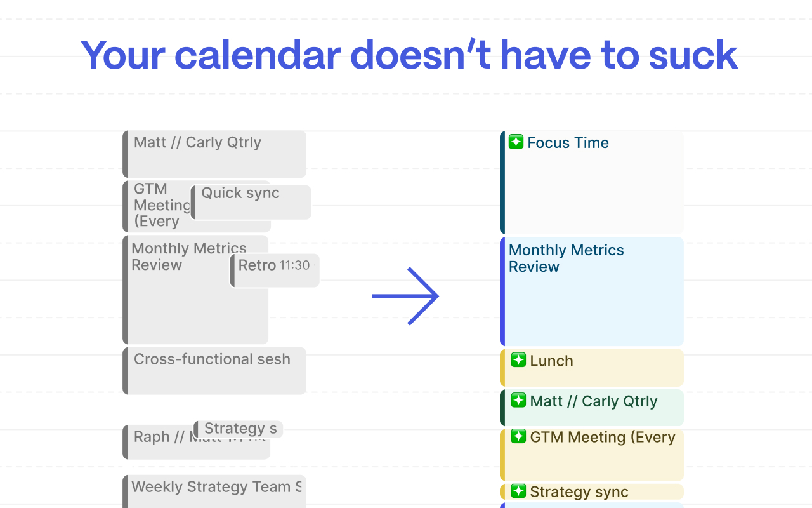Select the gray Monthly Metrics Review block

coord(176,290)
